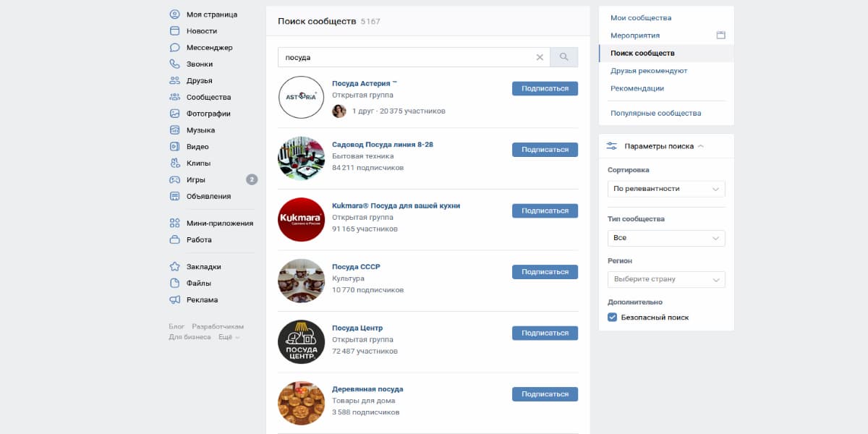Subscribe to the Посуда Центр community

[x=545, y=333]
